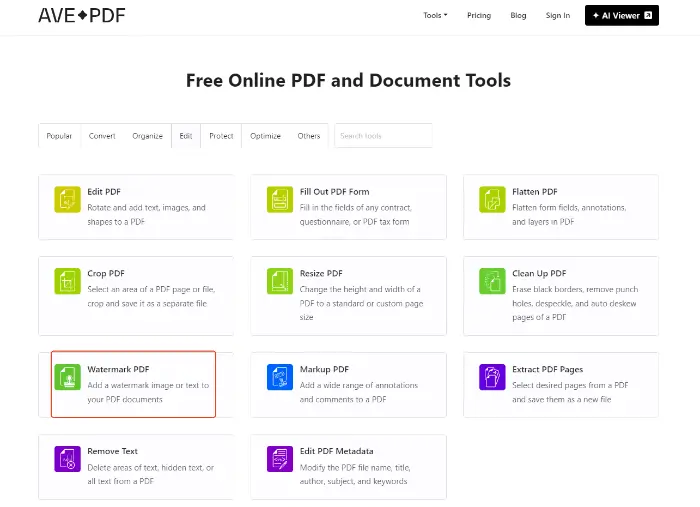This screenshot has width=700, height=507.
Task: Click 'Add a wide range of annotations' text
Action: pos(359,392)
